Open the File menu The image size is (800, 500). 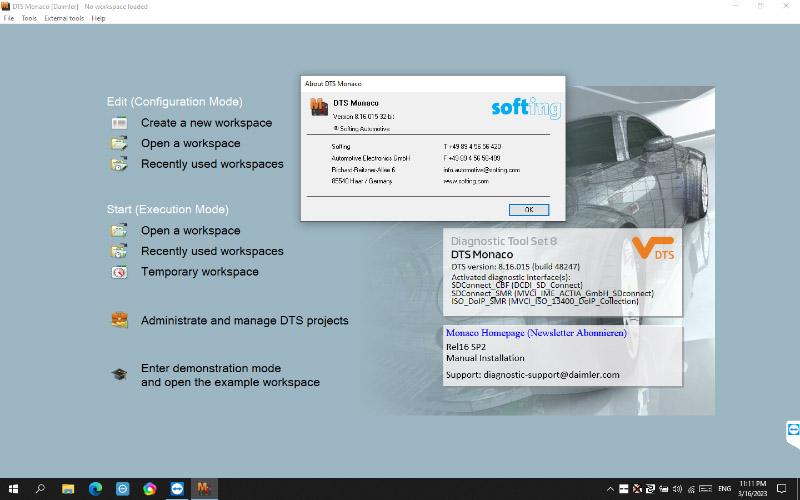coord(9,18)
